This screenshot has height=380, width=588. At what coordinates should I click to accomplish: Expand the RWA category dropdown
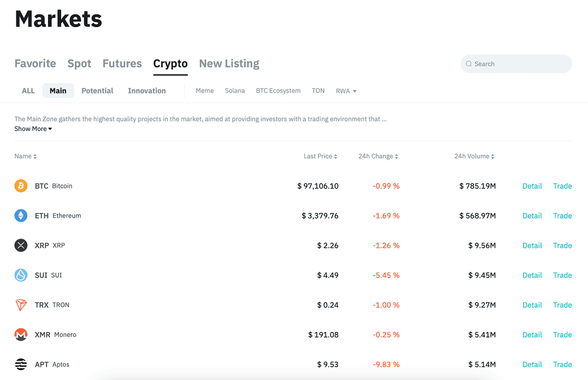(x=346, y=91)
